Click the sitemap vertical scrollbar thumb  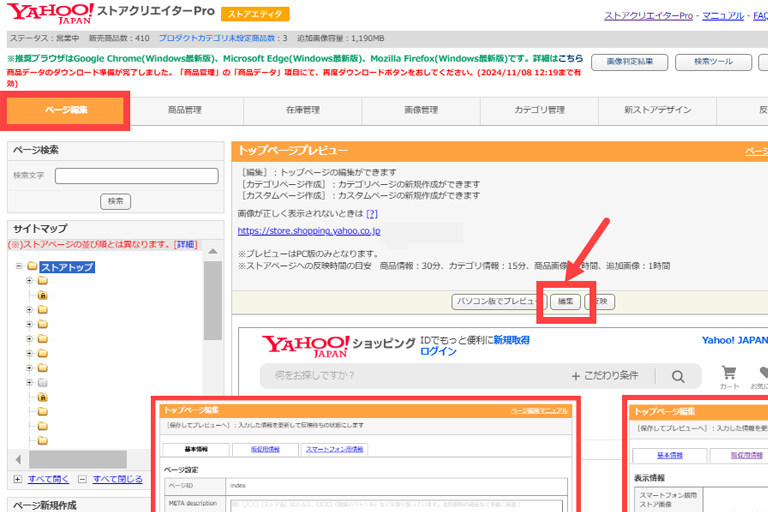tap(213, 300)
